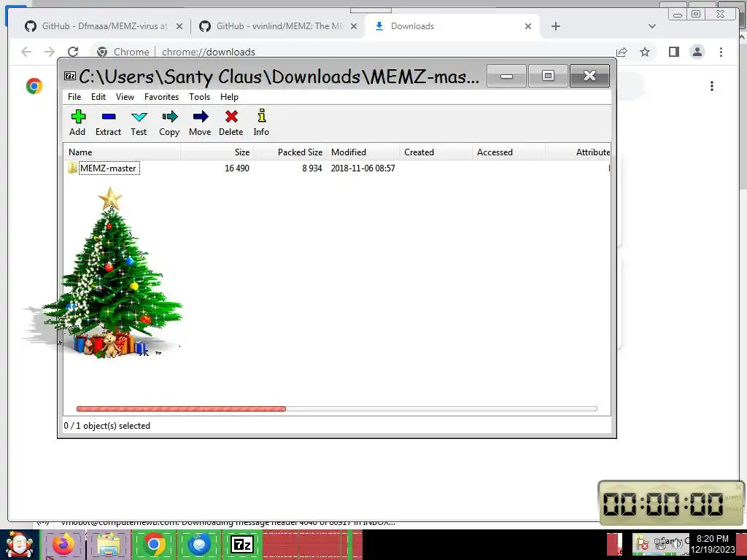Run the Test archive tool
This screenshot has width=747, height=560.
[x=139, y=122]
